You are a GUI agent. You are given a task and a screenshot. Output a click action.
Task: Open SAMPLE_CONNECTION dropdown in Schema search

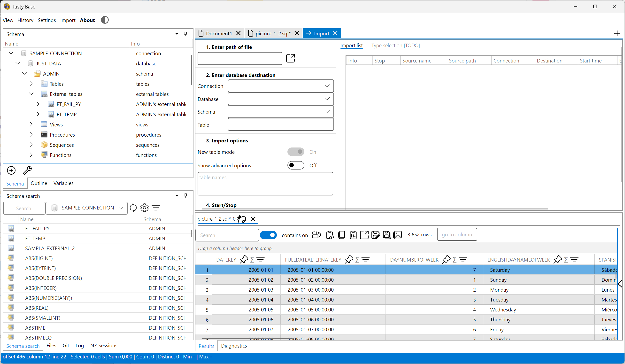click(x=86, y=208)
